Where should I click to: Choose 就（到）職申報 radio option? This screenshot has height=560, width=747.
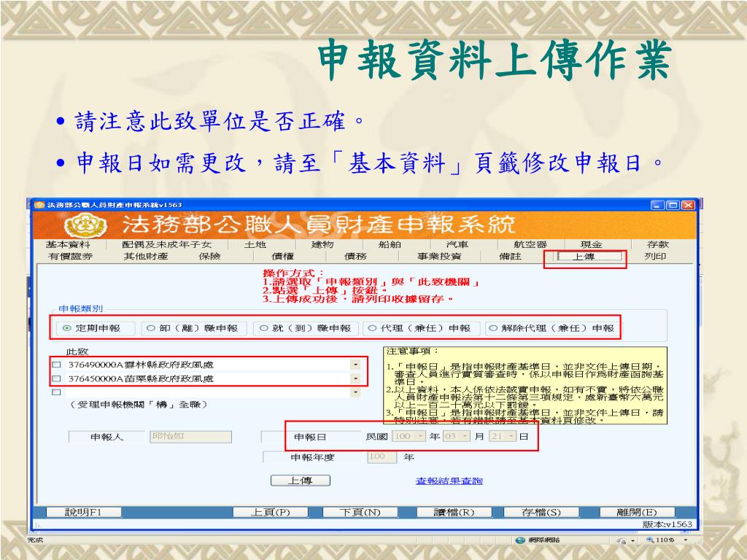pos(263,328)
